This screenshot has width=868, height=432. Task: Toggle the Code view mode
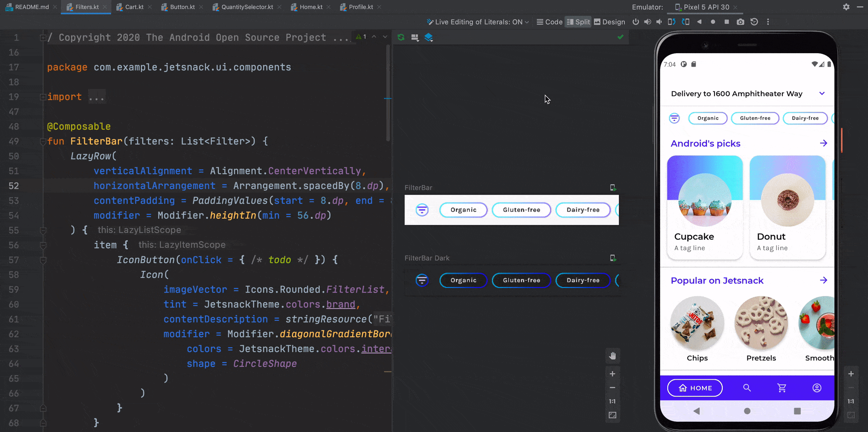click(549, 21)
